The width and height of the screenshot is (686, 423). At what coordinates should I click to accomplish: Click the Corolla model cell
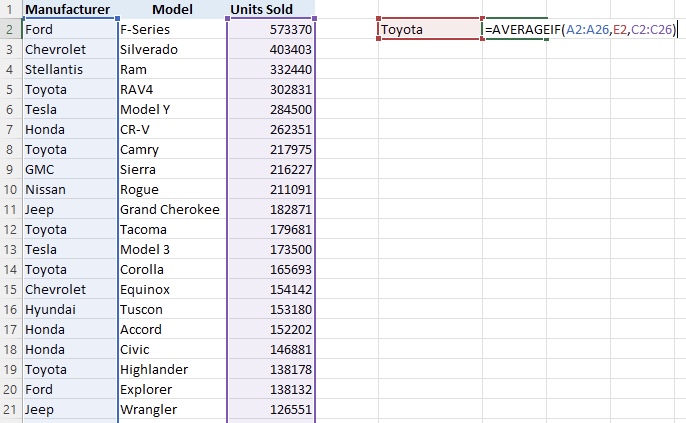tap(172, 269)
